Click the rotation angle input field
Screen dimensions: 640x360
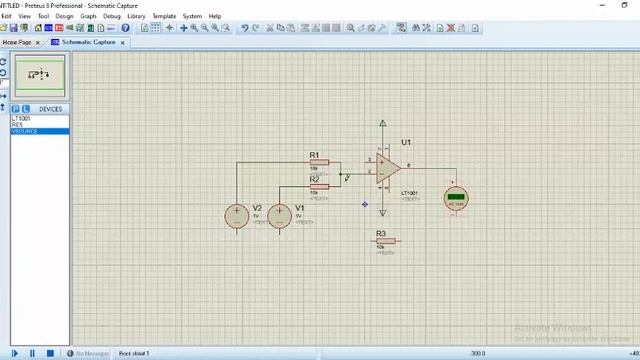[3, 83]
